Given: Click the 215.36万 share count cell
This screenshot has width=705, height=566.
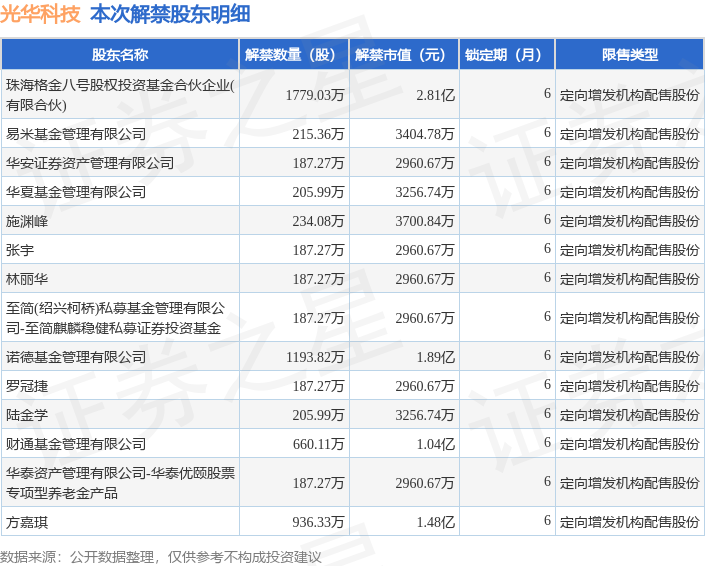Looking at the screenshot, I should point(318,134).
